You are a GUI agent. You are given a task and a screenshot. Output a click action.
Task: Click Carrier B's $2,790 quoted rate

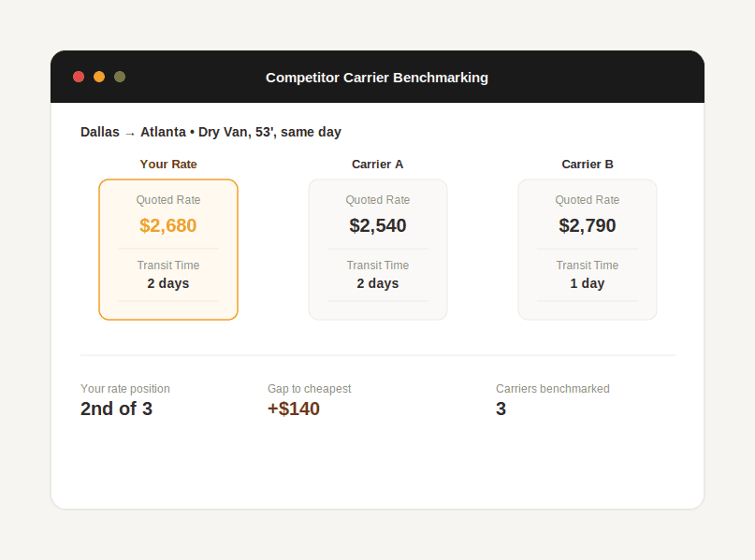(588, 225)
